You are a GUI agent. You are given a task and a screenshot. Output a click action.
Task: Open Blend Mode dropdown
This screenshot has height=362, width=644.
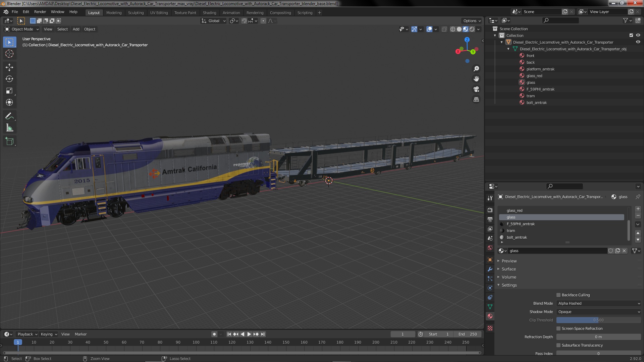pyautogui.click(x=599, y=303)
